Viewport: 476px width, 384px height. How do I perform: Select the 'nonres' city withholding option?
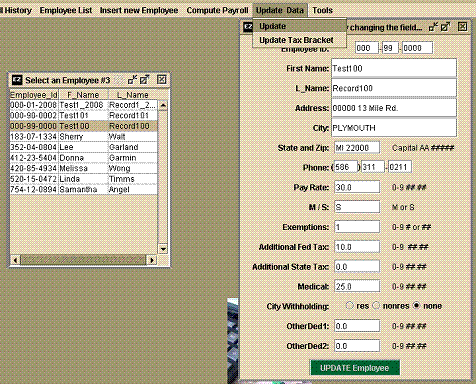pos(376,306)
